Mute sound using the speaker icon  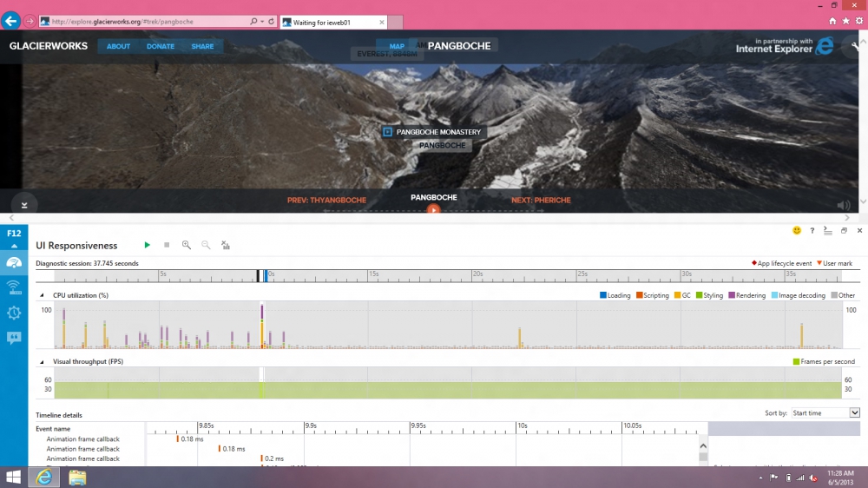[x=844, y=206]
